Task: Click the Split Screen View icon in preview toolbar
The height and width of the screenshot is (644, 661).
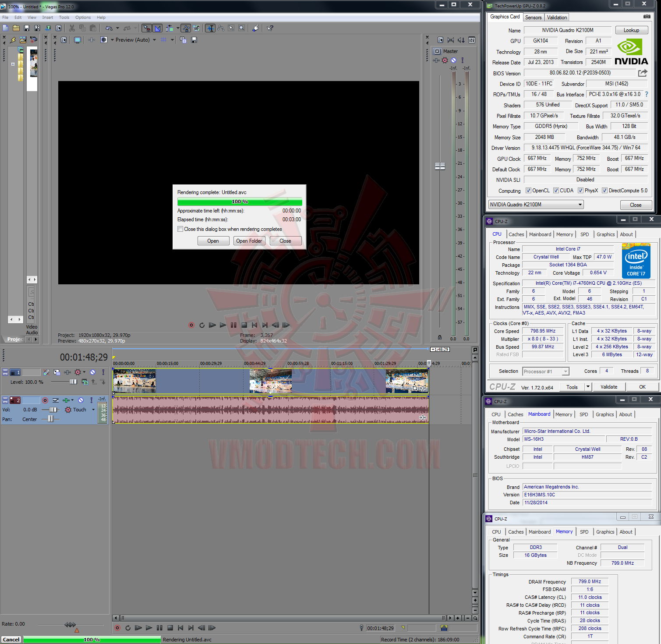Action: coord(104,40)
